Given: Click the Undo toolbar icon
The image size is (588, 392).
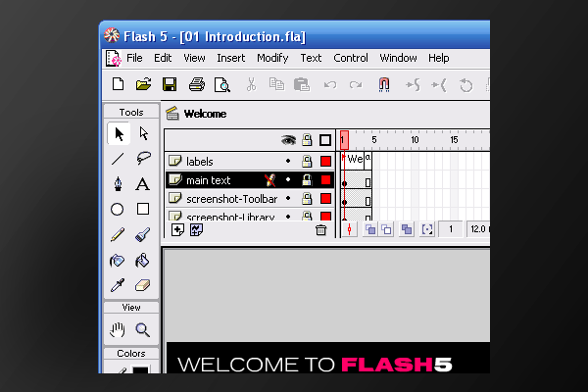Looking at the screenshot, I should pyautogui.click(x=330, y=85).
